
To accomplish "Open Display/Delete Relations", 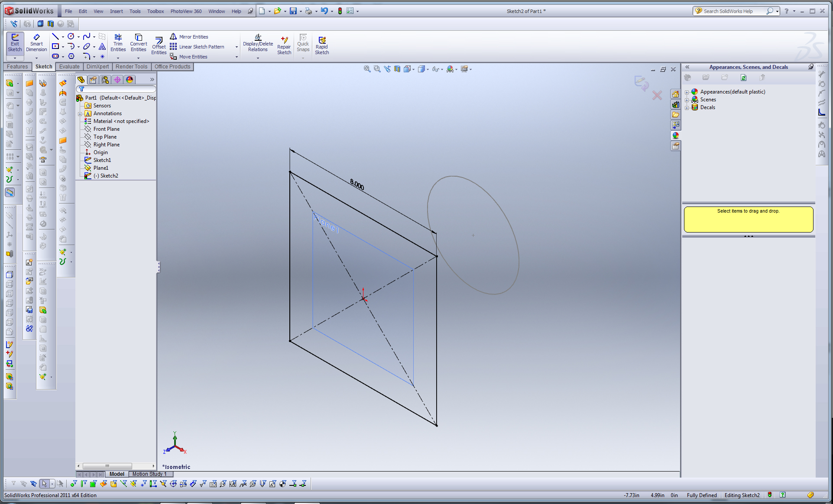I will 258,43.
